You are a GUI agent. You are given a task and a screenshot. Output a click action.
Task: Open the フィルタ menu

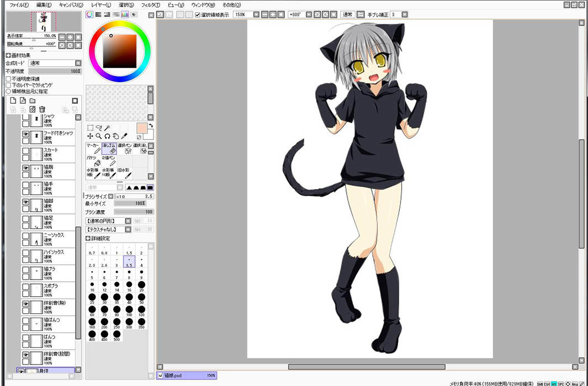pos(150,5)
